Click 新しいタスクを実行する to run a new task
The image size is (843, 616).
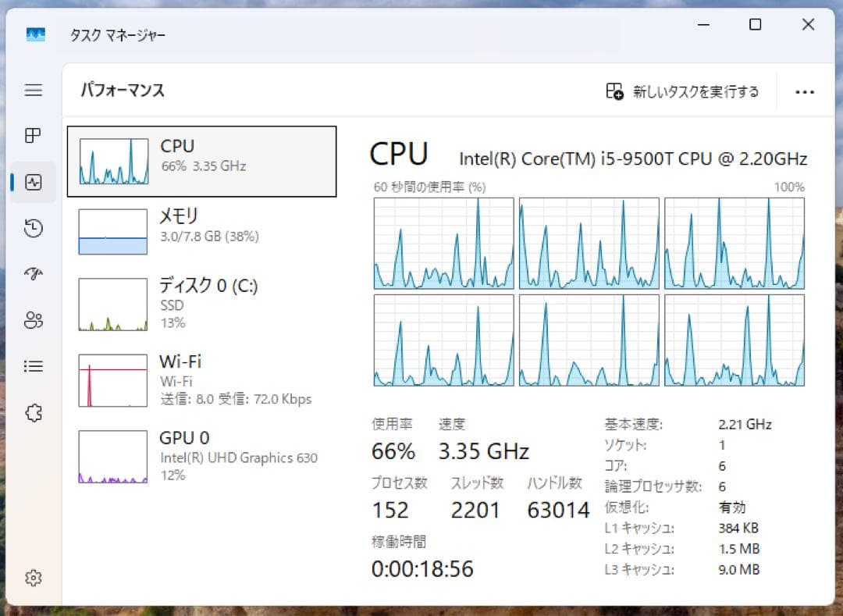pyautogui.click(x=683, y=91)
